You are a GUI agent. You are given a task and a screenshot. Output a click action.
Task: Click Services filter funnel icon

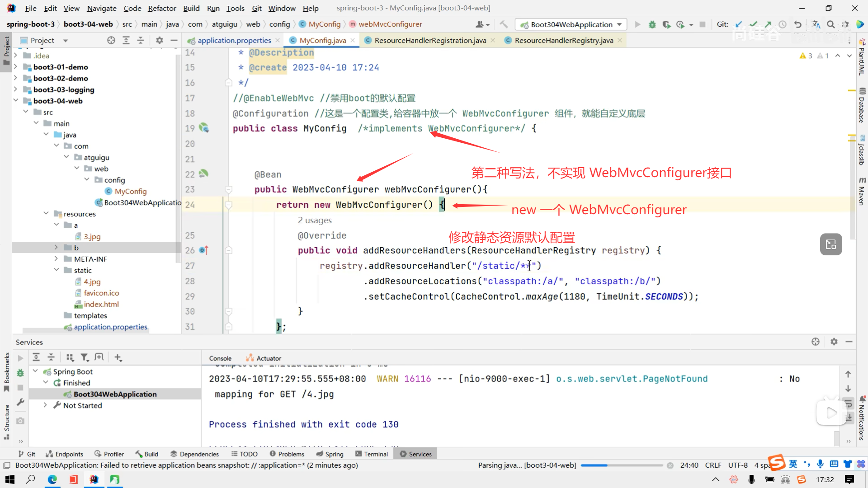point(84,357)
